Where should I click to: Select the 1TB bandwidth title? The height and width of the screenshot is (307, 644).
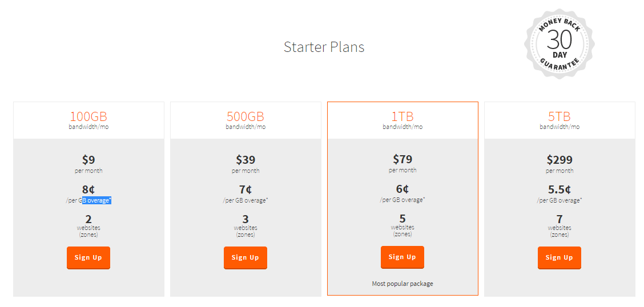(x=402, y=116)
